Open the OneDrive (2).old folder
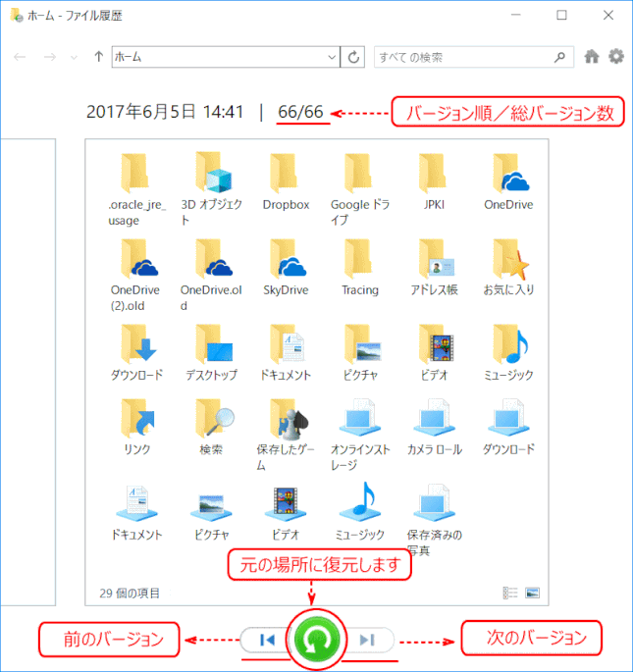Viewport: 633px width, 672px height. point(135,275)
